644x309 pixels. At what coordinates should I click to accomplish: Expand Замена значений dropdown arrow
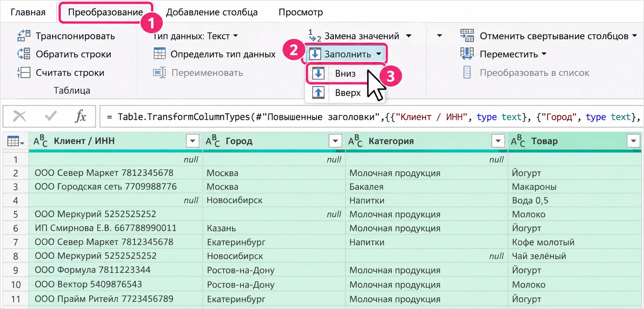[408, 36]
